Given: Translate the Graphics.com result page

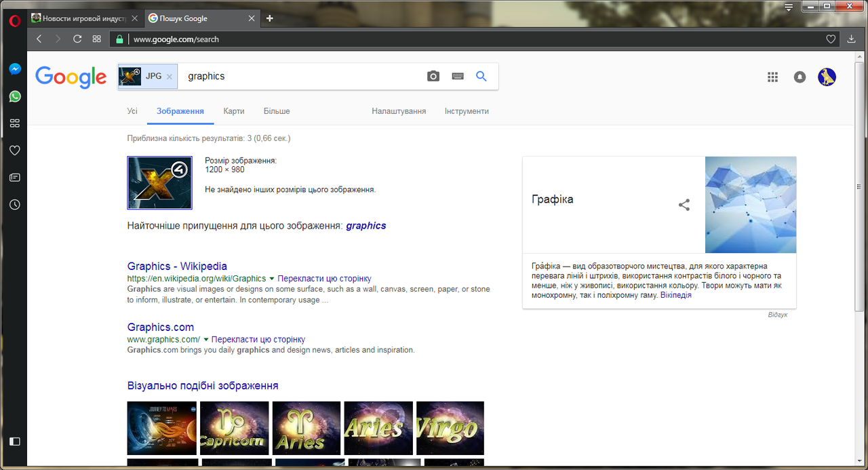Looking at the screenshot, I should pyautogui.click(x=258, y=339).
